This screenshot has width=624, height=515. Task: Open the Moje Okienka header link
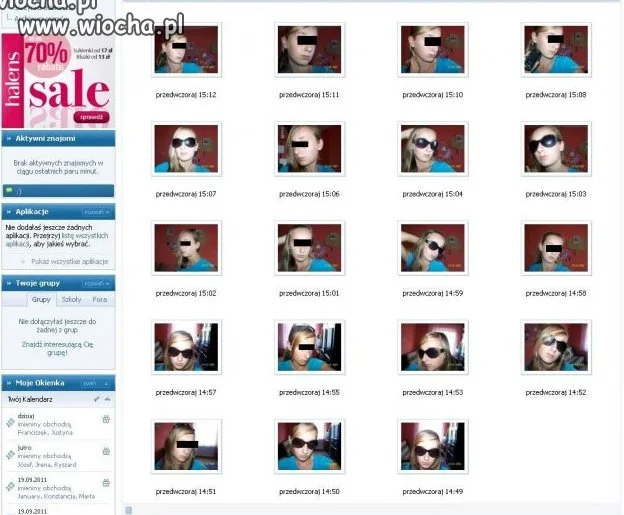tap(40, 383)
